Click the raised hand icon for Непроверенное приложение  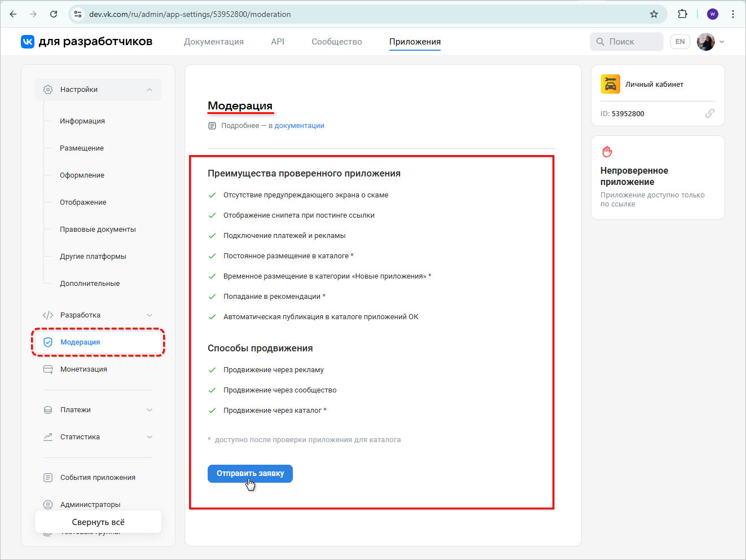[x=607, y=151]
